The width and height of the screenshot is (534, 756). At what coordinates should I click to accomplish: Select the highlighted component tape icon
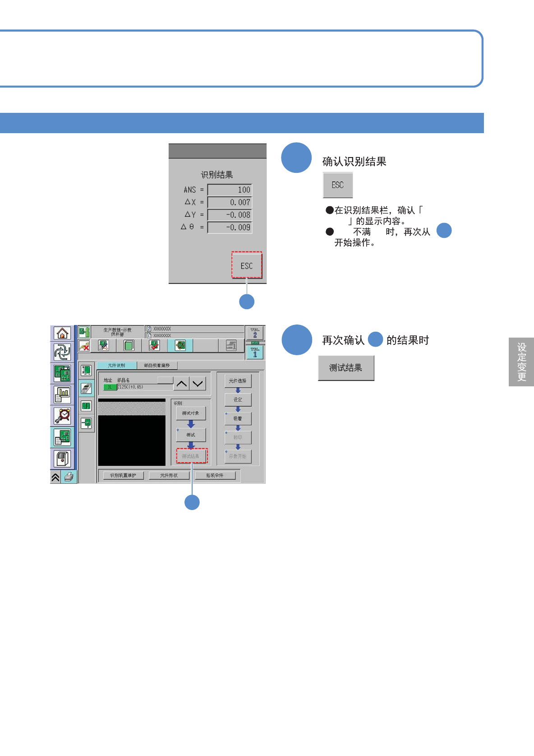point(86,388)
